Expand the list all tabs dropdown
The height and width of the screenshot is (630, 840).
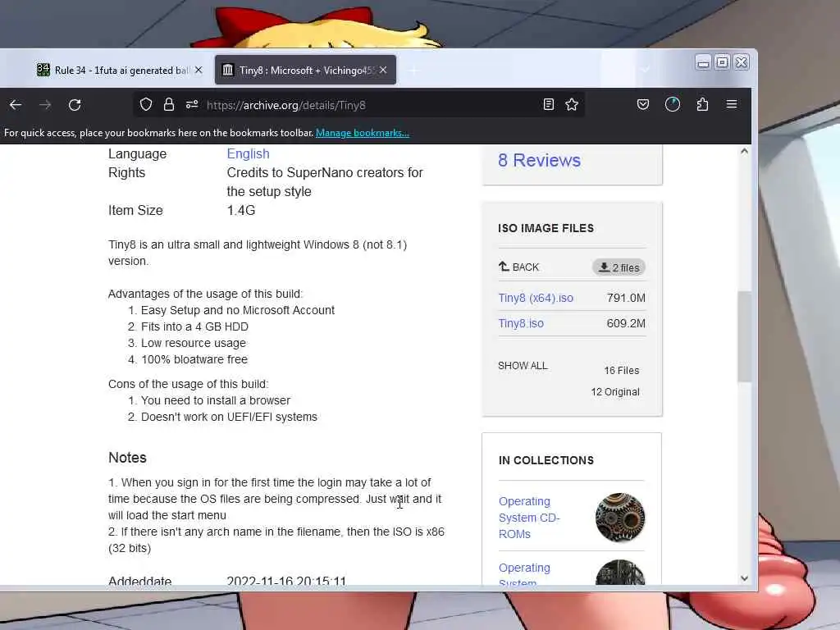645,70
